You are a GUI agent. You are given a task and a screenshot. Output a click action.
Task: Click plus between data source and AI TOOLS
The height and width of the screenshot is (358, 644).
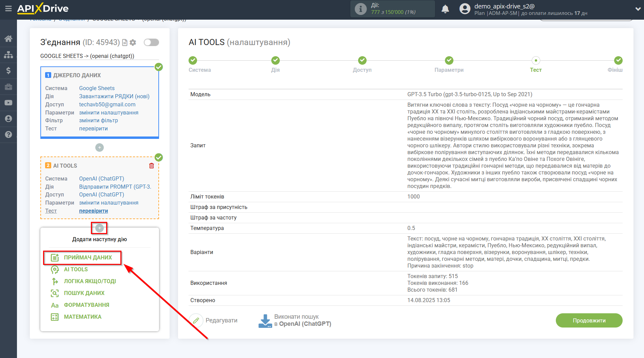(99, 147)
